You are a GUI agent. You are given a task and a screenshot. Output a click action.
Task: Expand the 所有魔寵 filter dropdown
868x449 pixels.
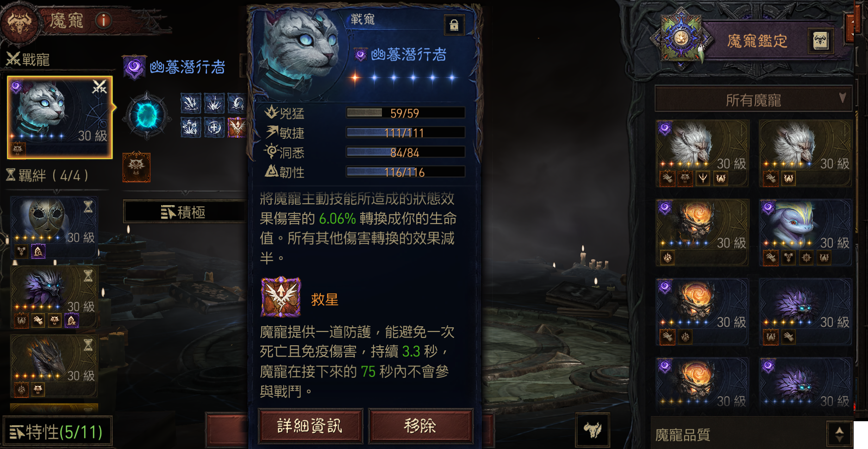coord(753,99)
